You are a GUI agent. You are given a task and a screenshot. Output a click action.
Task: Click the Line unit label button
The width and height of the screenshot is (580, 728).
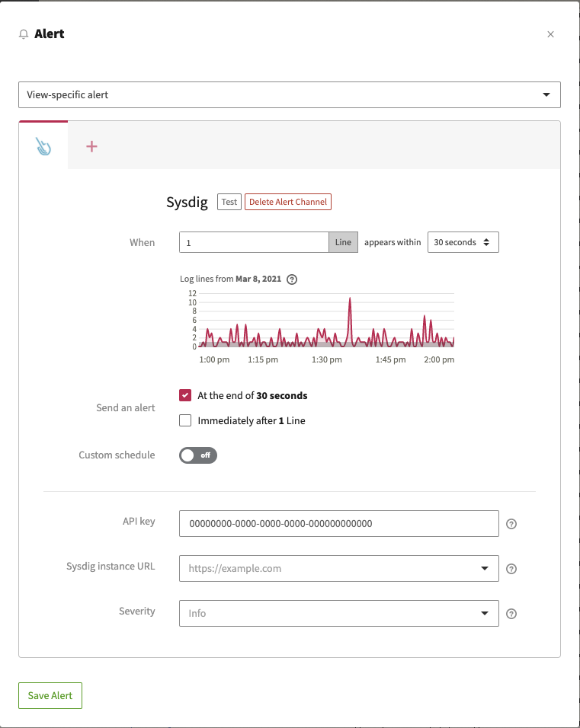[344, 242]
